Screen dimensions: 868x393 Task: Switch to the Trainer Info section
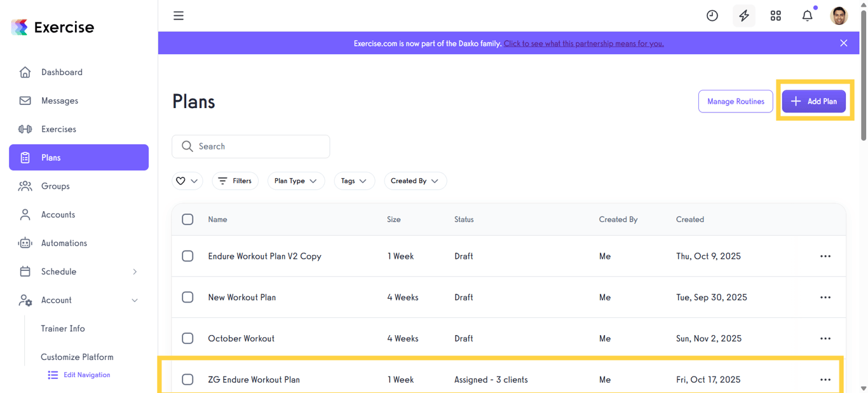point(62,328)
